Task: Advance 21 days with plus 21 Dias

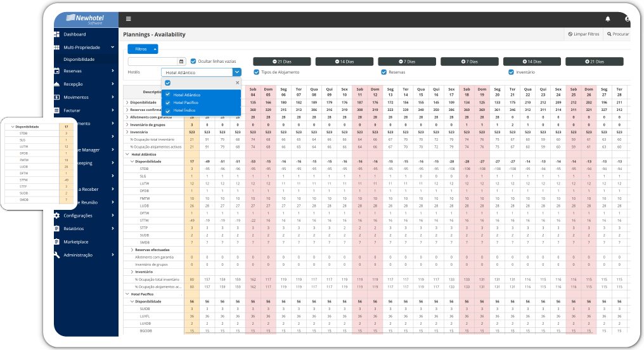Action: click(x=595, y=62)
